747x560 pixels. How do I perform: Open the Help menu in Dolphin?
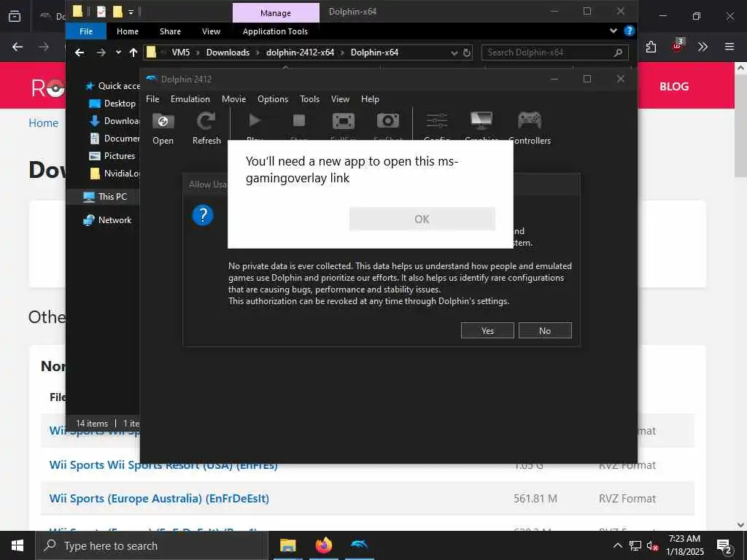[x=370, y=99]
